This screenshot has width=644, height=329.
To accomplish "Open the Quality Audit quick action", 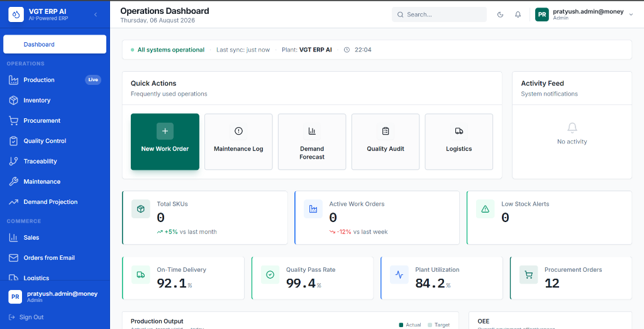I will tap(386, 142).
